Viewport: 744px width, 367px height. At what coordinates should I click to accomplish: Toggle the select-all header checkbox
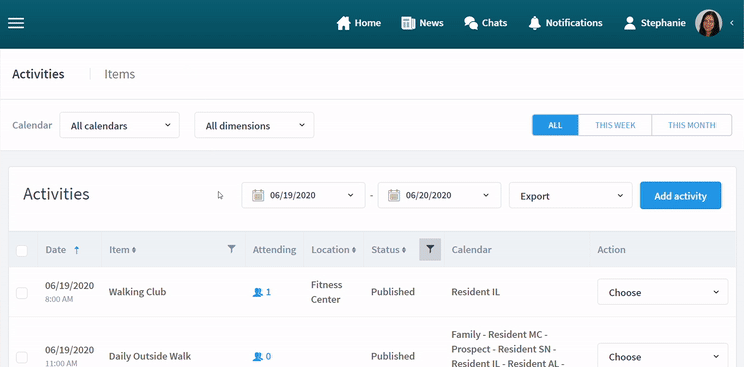22,250
